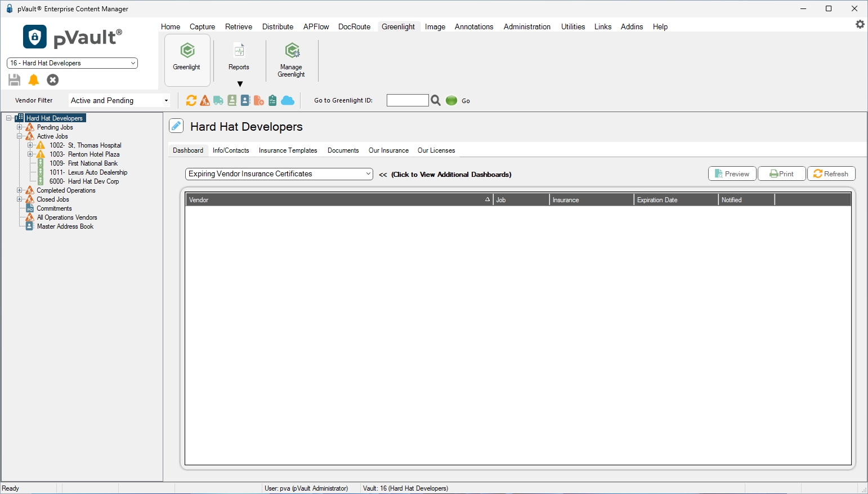
Task: Open the Administration menu
Action: point(527,26)
